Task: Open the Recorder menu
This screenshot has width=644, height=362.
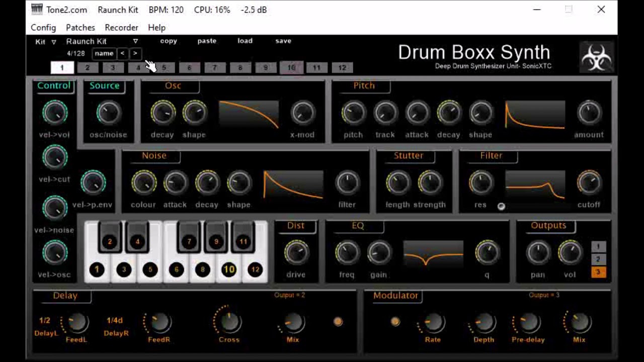Action: pyautogui.click(x=121, y=28)
